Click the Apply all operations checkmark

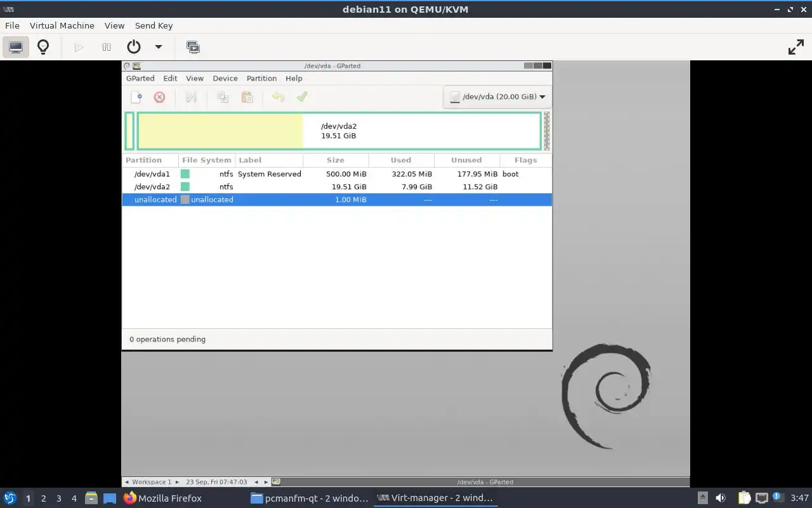[302, 97]
